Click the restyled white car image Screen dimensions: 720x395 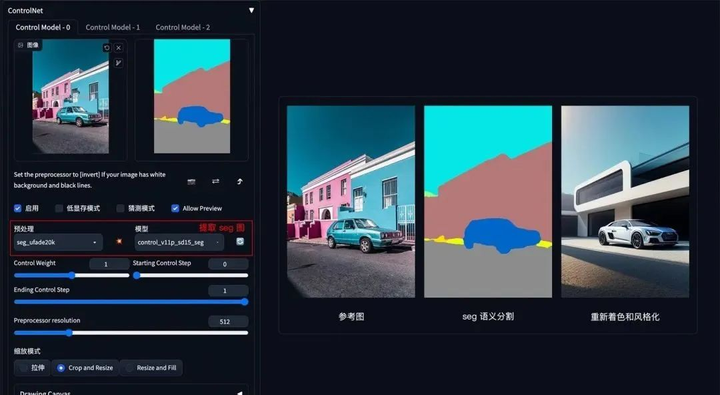click(625, 202)
